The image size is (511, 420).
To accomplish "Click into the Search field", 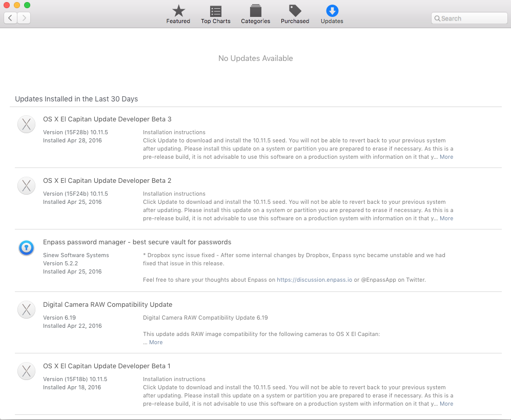I will click(469, 18).
